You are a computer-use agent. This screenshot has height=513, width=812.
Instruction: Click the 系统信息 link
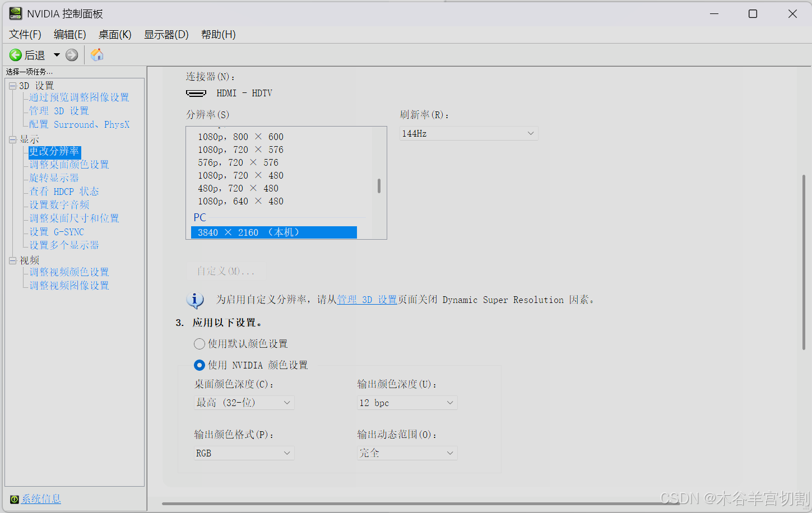41,499
